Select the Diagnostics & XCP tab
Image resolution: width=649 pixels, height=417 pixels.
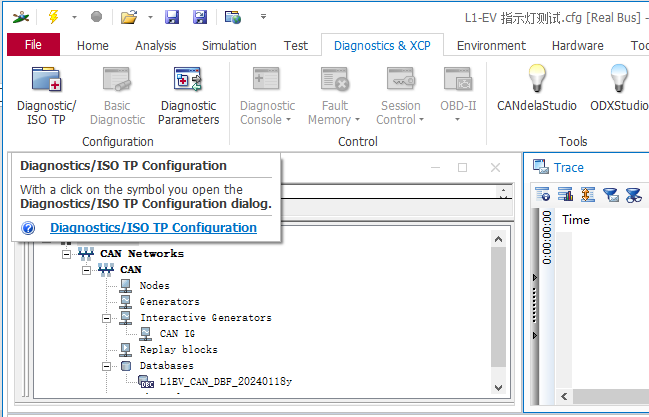[x=382, y=46]
